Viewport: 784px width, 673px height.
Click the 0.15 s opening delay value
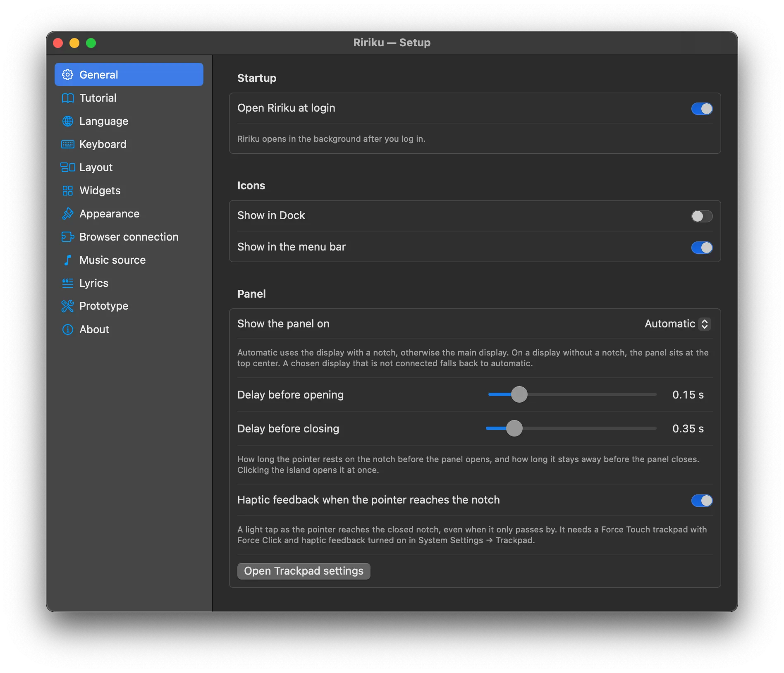[688, 395]
